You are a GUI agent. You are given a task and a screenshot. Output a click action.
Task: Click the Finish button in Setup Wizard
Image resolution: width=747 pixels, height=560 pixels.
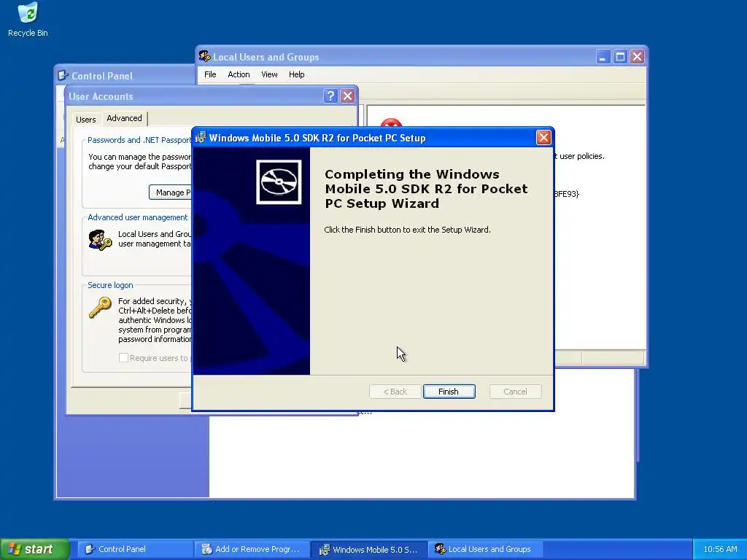coord(449,392)
